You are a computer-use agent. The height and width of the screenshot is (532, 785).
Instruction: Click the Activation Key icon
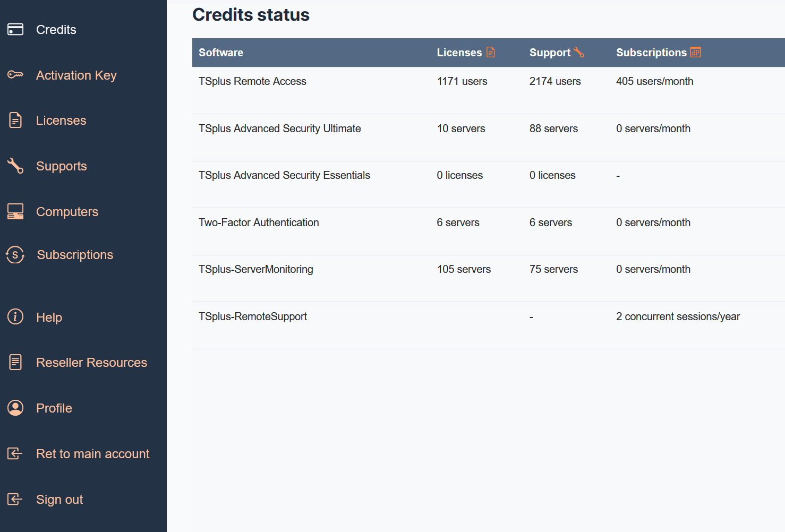pos(15,75)
